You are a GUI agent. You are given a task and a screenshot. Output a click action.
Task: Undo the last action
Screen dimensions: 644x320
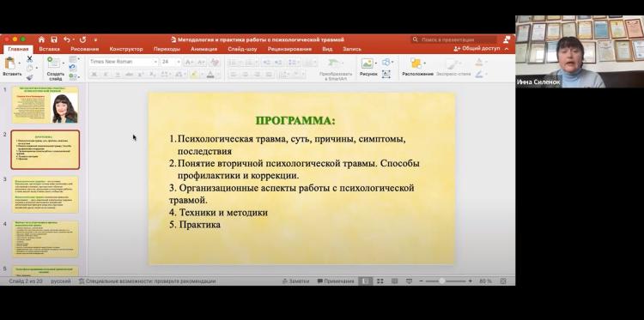click(x=66, y=39)
